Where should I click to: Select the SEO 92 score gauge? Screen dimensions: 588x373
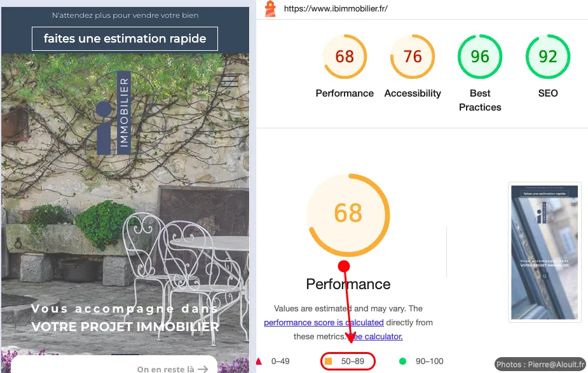[x=547, y=57]
